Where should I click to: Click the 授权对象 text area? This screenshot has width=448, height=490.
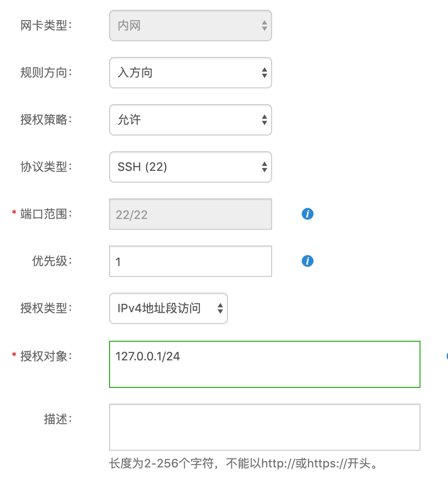pyautogui.click(x=265, y=363)
